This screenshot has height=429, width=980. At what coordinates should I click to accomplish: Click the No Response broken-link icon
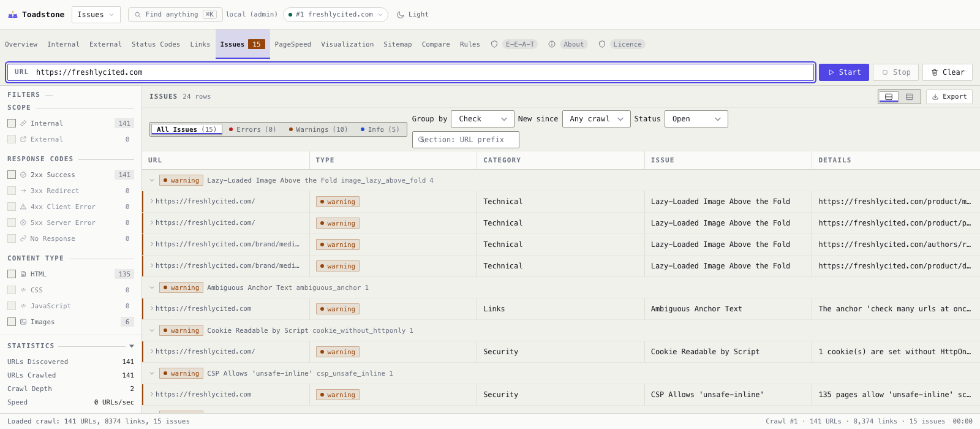coord(23,238)
